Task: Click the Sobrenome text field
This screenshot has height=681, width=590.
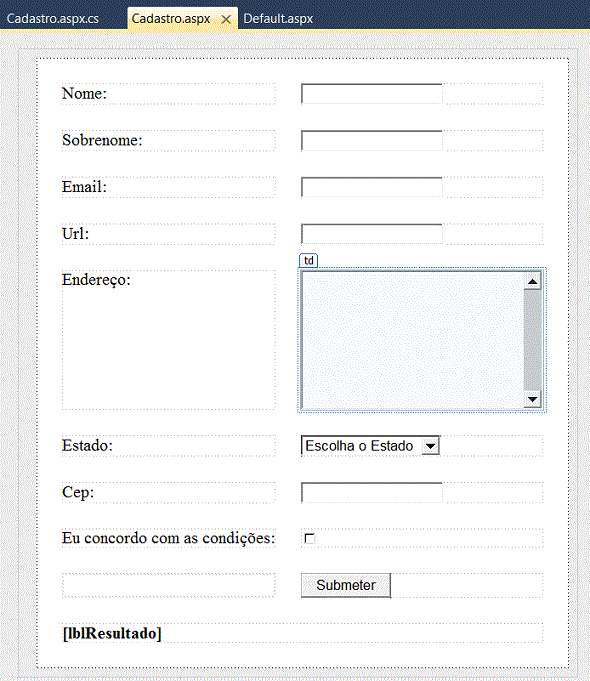Action: pos(371,141)
